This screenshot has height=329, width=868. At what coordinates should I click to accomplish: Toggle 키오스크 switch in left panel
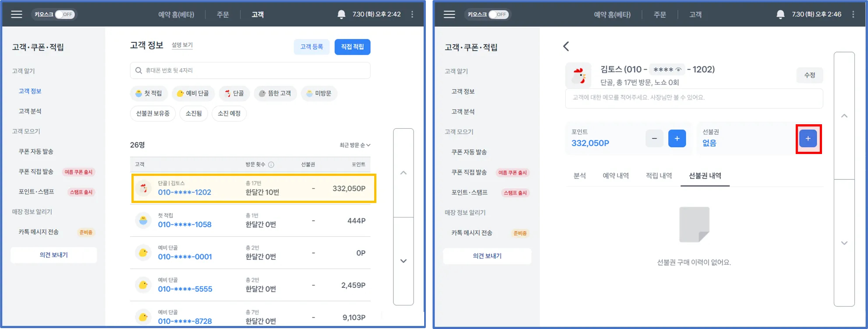65,14
